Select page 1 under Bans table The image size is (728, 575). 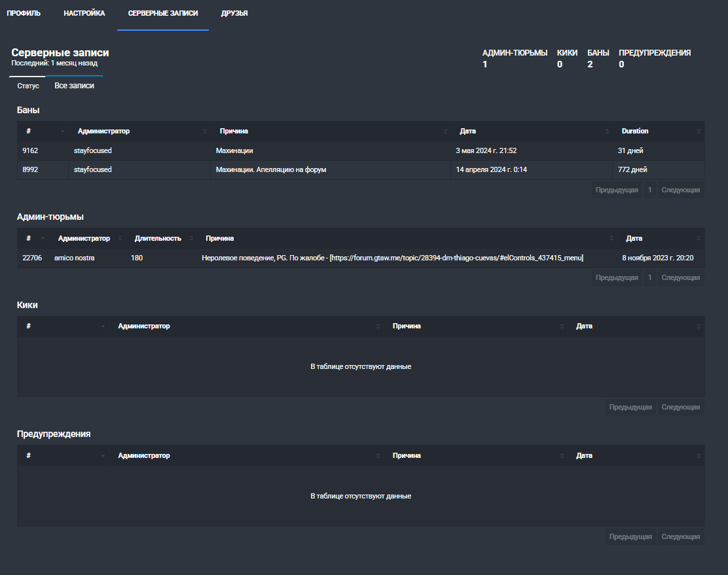[649, 190]
